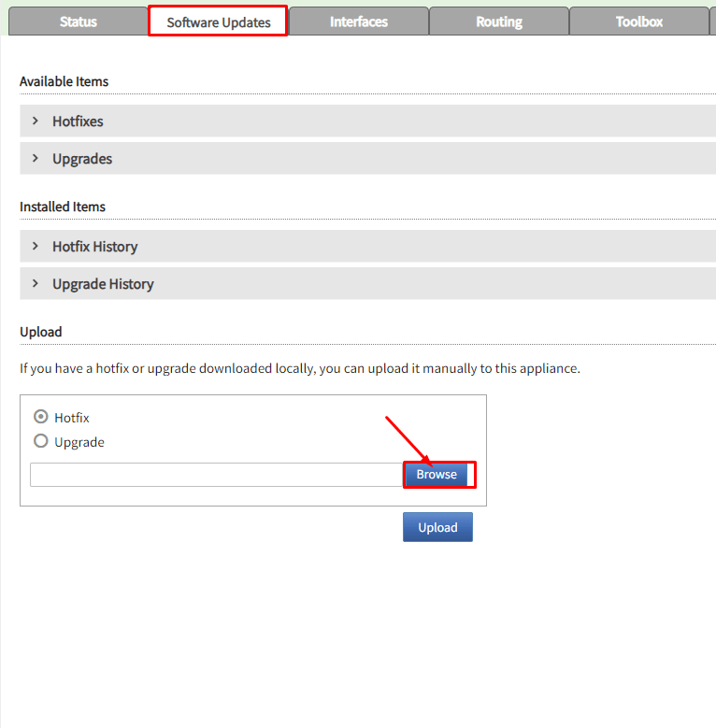Screen dimensions: 716x728
Task: Open the Interfaces tab
Action: (358, 21)
